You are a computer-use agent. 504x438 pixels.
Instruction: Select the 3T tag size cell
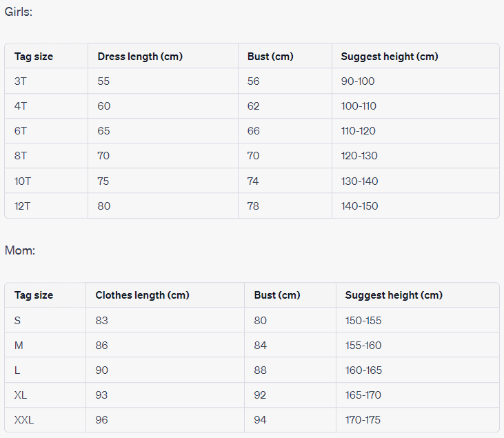coord(21,81)
